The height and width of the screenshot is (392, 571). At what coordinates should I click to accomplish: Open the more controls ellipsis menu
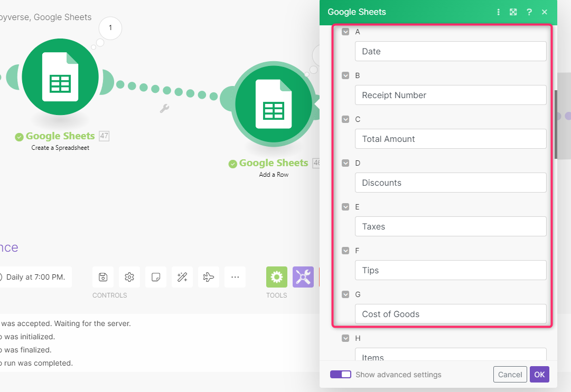(x=235, y=277)
